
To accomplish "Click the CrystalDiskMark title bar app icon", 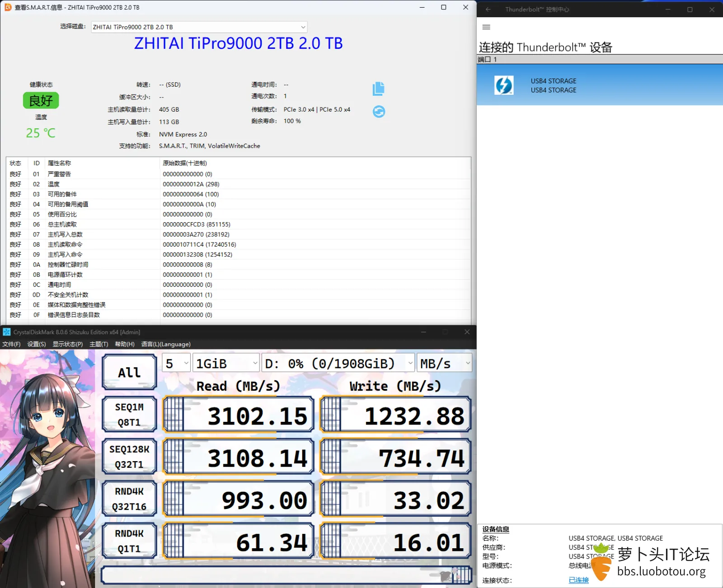I will click(7, 332).
